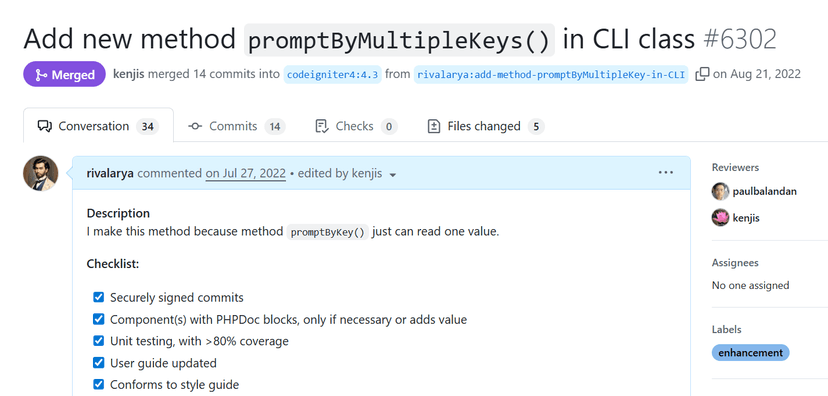Open paulbalandan reviewer avatar

coord(720,192)
